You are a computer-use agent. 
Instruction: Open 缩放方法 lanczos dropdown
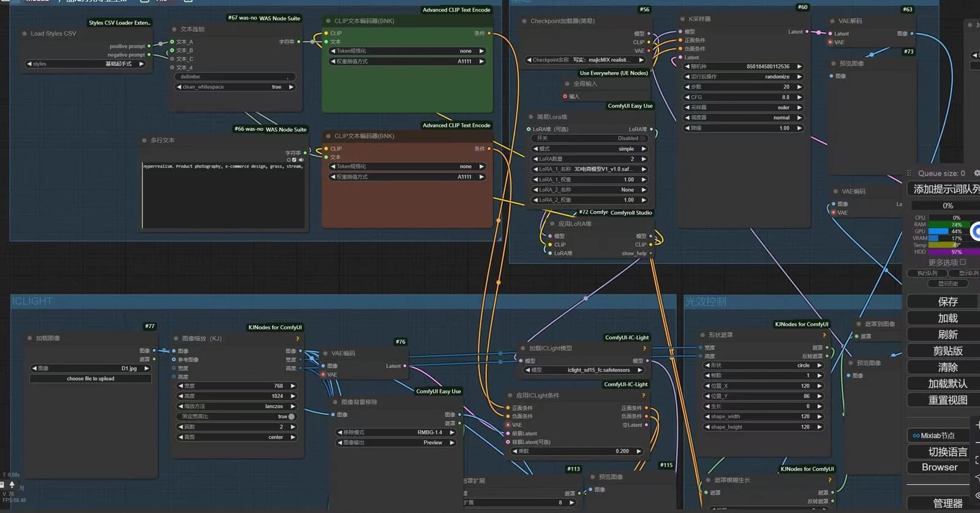point(236,406)
